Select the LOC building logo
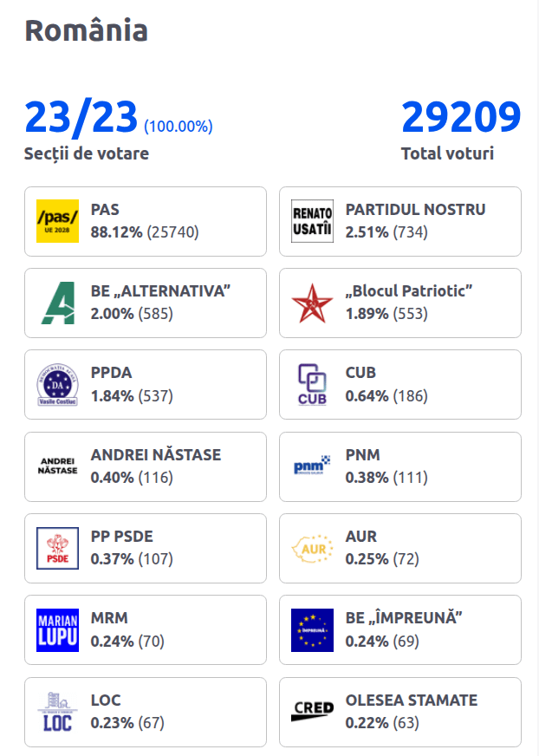 click(x=57, y=712)
